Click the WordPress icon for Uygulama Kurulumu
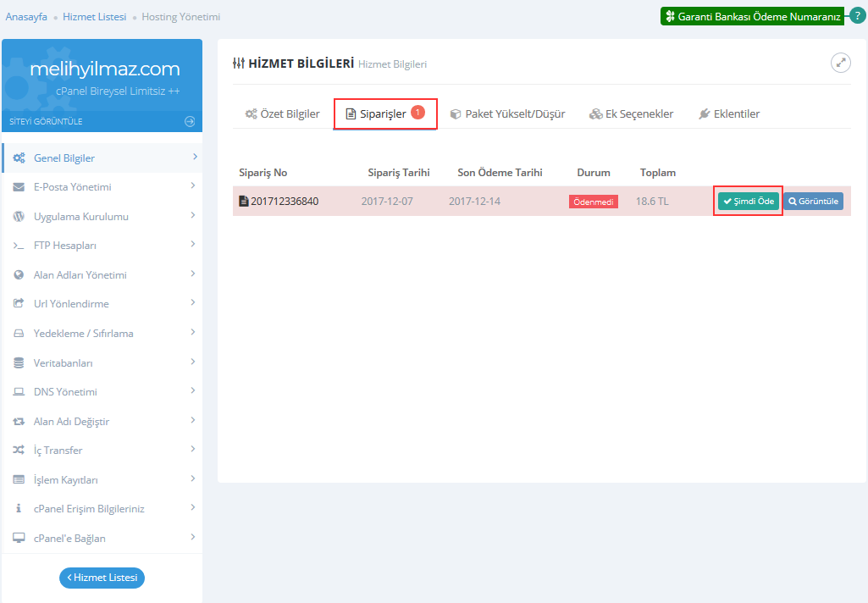Screen dimensions: 868x603 pyautogui.click(x=19, y=217)
